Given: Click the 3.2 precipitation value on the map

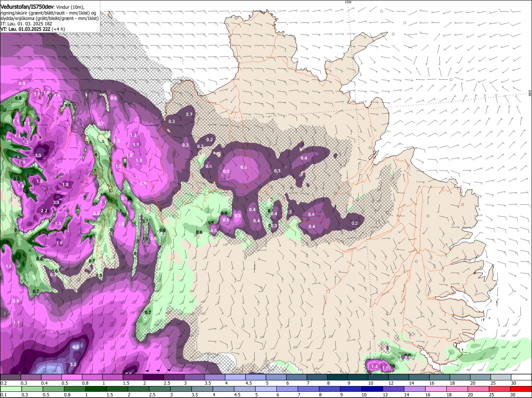Looking at the screenshot, I should (73, 364).
